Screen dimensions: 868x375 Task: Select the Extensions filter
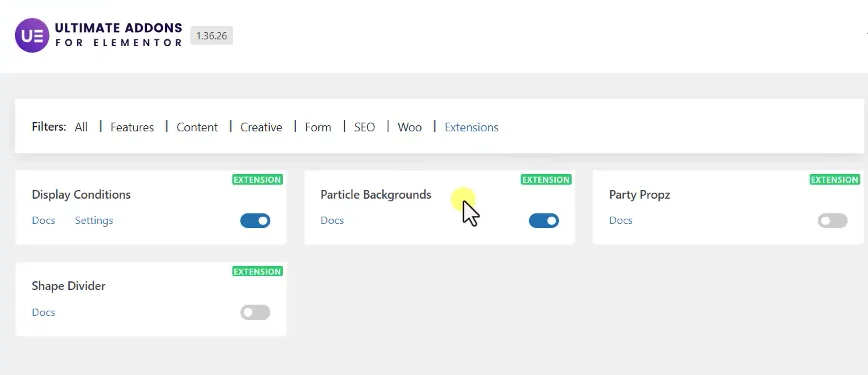click(x=472, y=127)
